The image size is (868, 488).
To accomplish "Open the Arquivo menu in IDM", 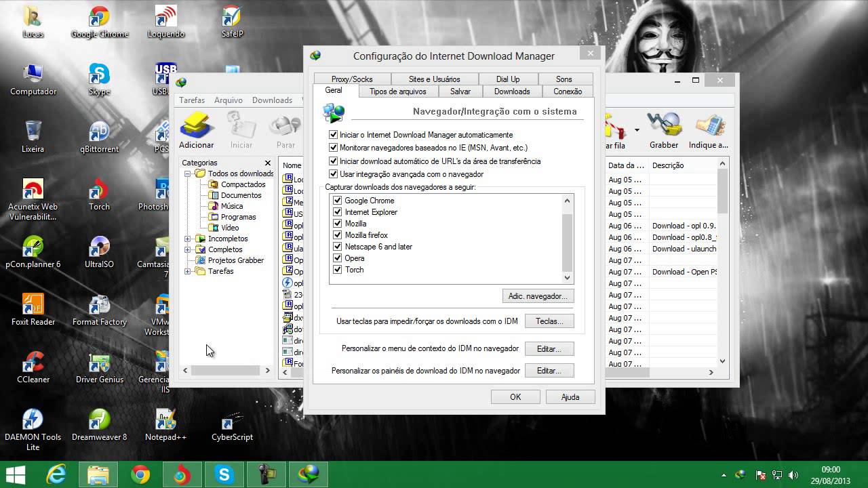I will pyautogui.click(x=229, y=100).
